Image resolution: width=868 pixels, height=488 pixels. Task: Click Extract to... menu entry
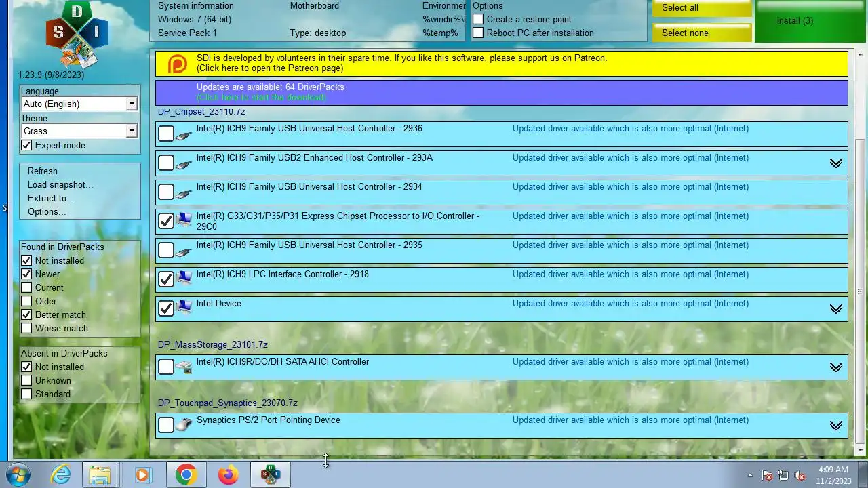coord(51,198)
